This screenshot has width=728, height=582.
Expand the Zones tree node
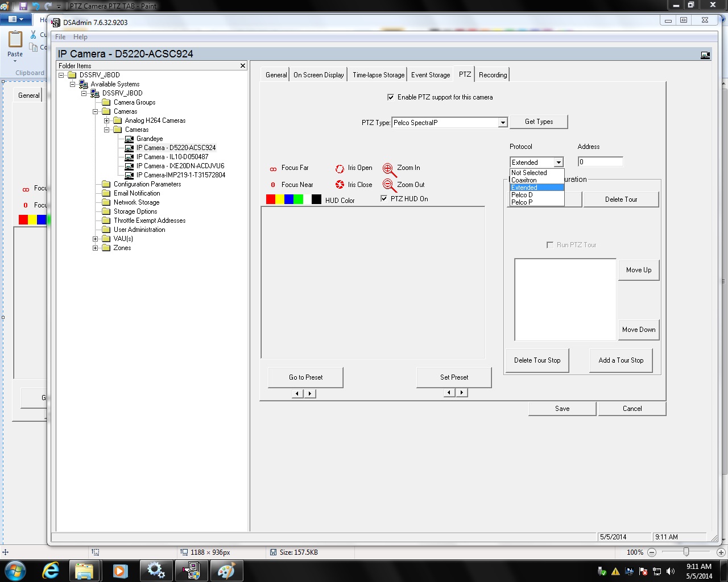96,248
